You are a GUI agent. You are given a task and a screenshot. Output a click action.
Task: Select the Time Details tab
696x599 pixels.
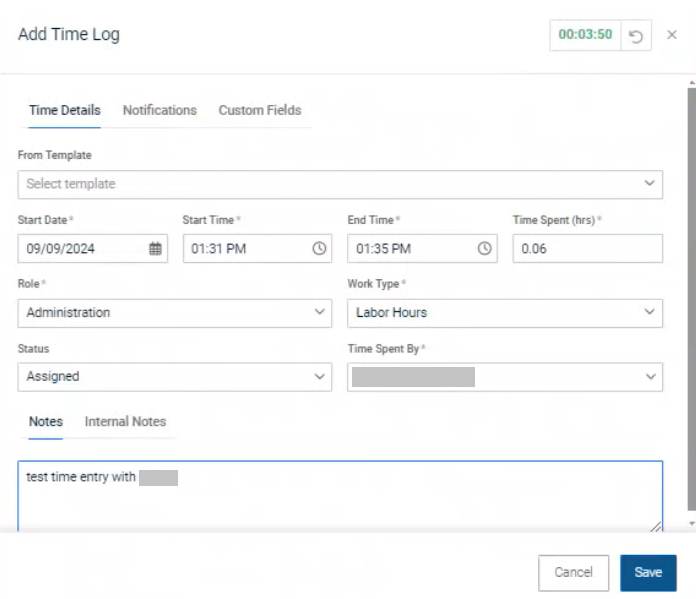[x=64, y=111]
